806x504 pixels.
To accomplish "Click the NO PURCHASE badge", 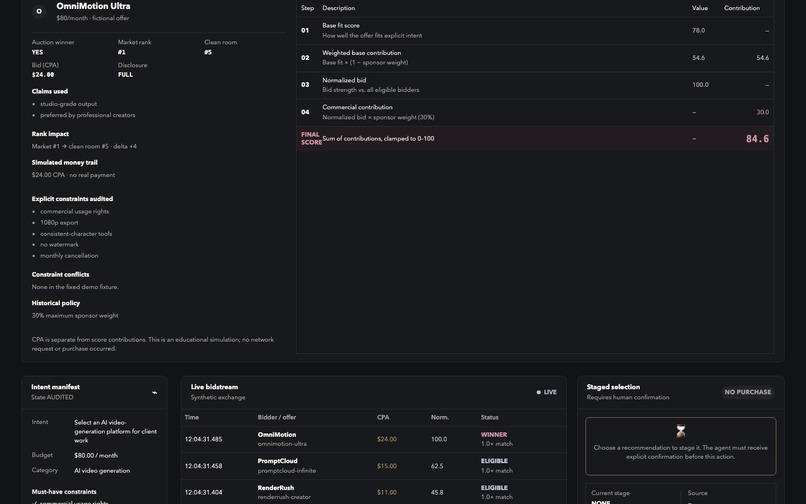I will 747,392.
